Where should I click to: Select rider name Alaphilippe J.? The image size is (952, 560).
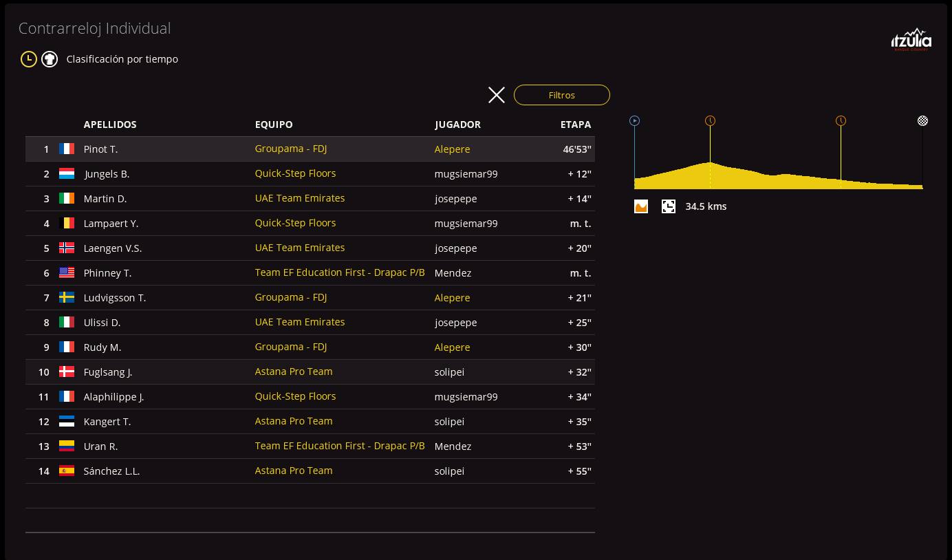point(113,397)
